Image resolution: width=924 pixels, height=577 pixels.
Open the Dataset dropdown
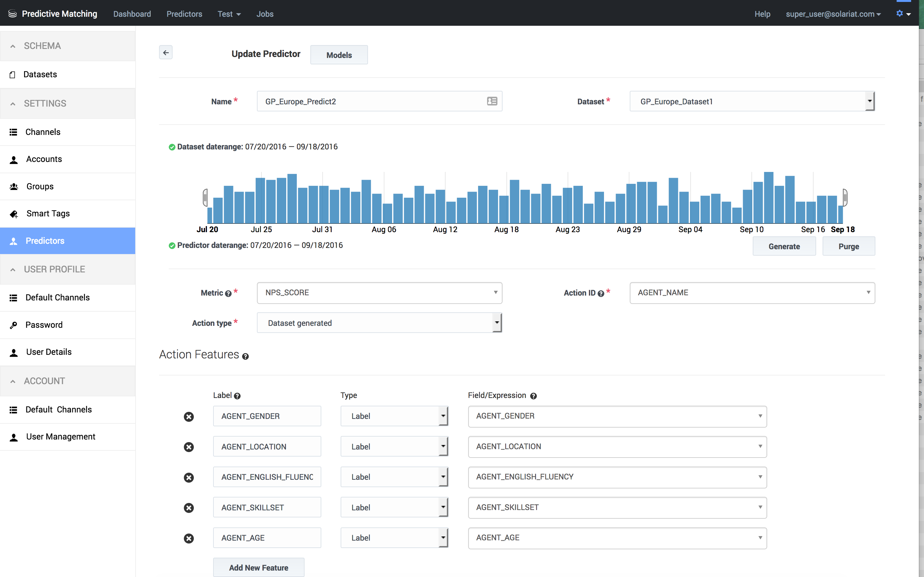click(x=751, y=101)
